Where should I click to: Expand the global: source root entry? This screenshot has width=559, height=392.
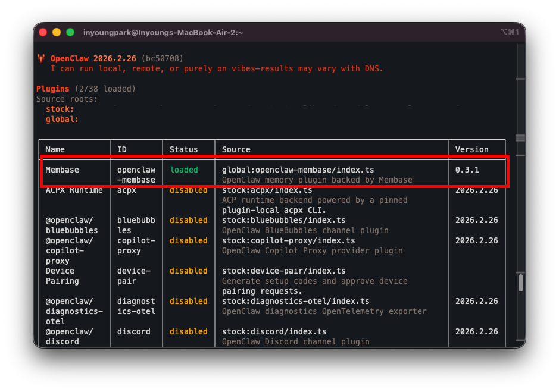(62, 119)
